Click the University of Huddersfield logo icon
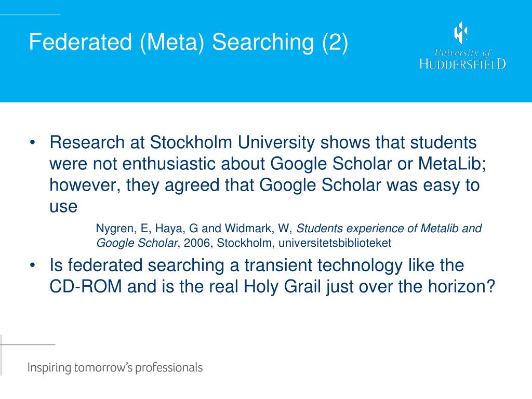Image resolution: width=532 pixels, height=399 pixels. (461, 33)
